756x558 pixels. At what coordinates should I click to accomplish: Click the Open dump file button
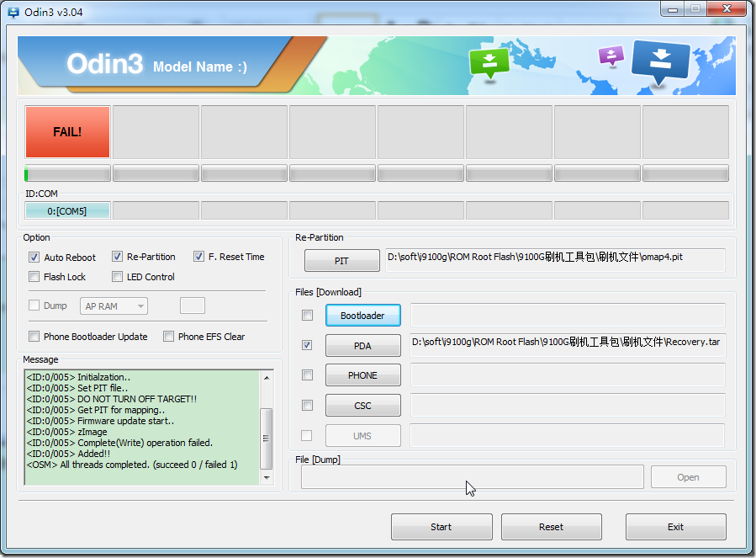(x=688, y=477)
